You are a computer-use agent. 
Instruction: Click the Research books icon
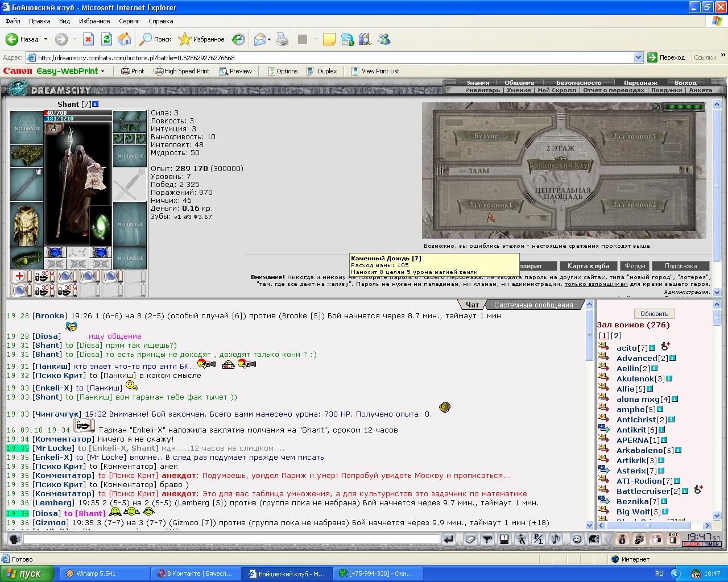click(x=365, y=39)
